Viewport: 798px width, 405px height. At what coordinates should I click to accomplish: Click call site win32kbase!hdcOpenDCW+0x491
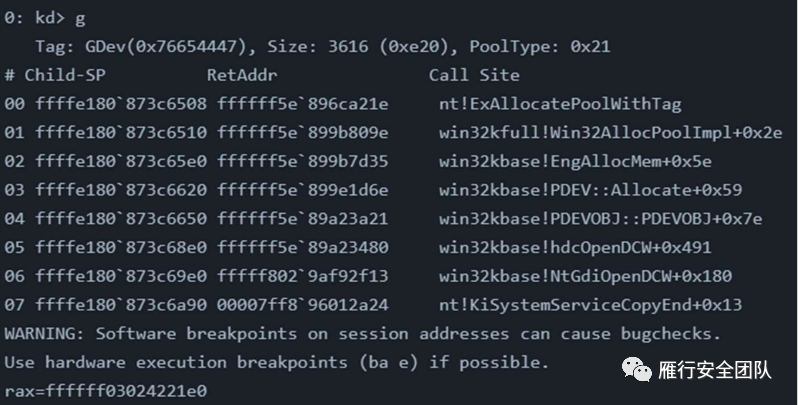click(575, 247)
